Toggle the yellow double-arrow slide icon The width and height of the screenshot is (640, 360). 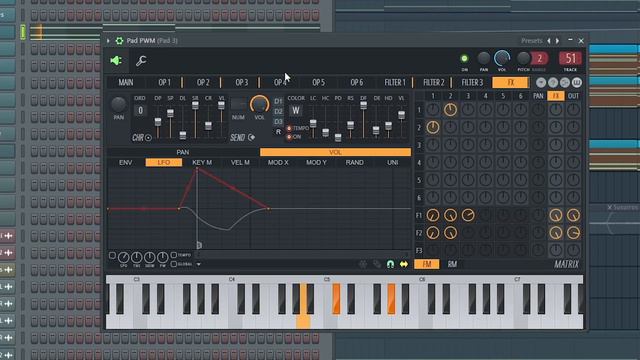[x=404, y=264]
